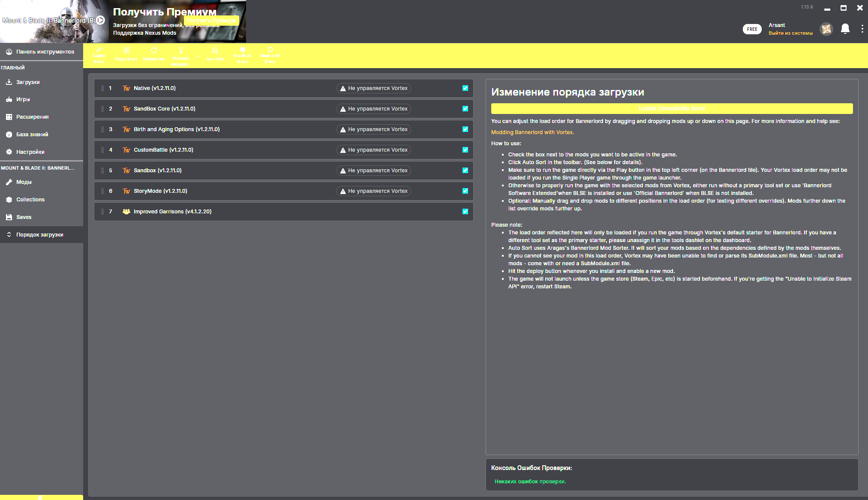Click the База знаний info icon in sidebar
The width and height of the screenshot is (868, 500).
pyautogui.click(x=9, y=134)
